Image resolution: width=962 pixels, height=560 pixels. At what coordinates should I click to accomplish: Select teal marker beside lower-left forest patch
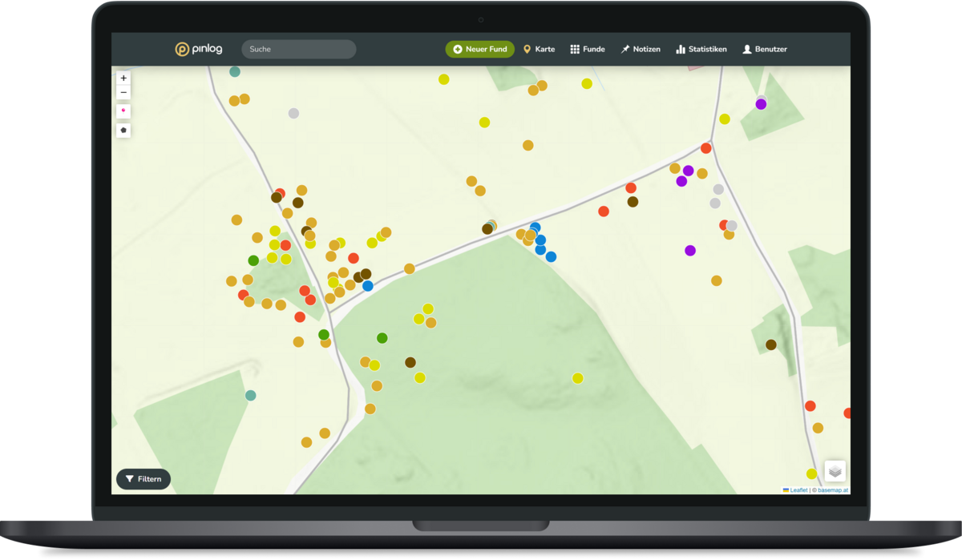pos(250,396)
